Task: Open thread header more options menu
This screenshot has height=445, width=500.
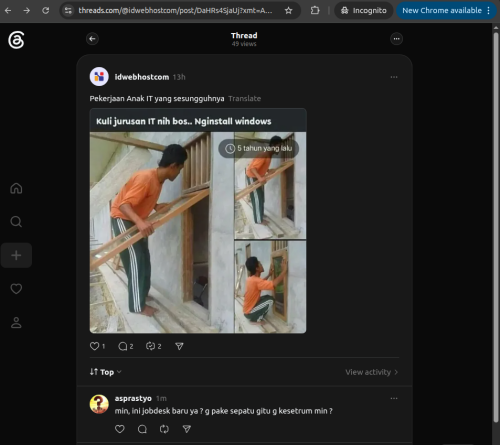Action: click(x=396, y=39)
